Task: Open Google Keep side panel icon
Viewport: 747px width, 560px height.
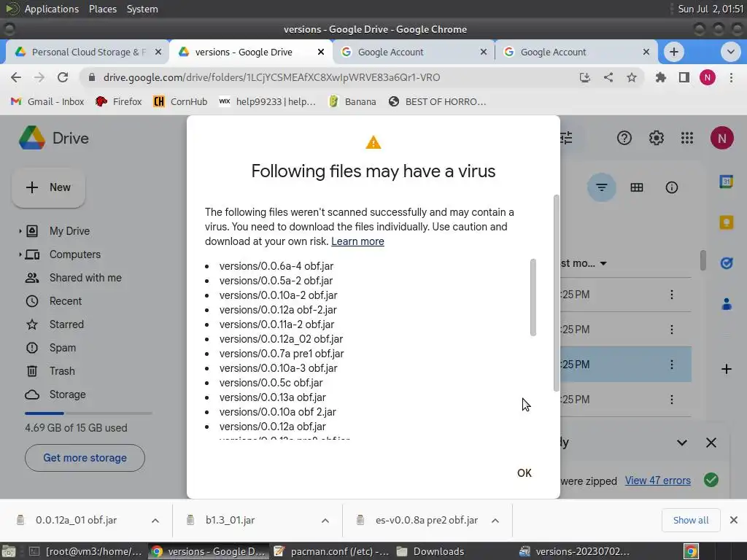Action: [726, 222]
